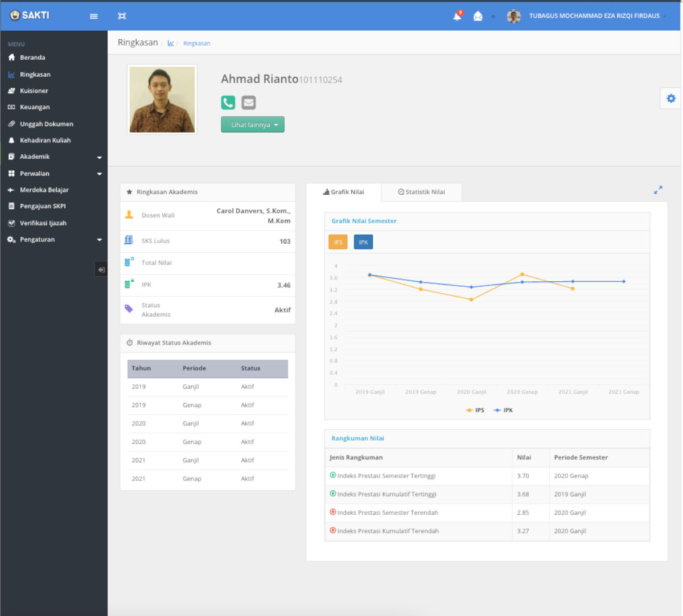The image size is (683, 616).
Task: Click the hamburger menu icon
Action: pyautogui.click(x=94, y=16)
